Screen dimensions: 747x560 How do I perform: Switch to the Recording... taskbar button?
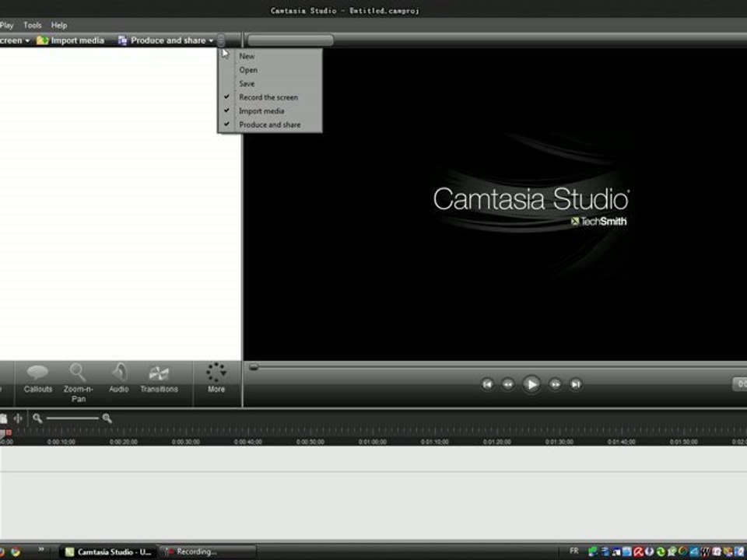(207, 552)
